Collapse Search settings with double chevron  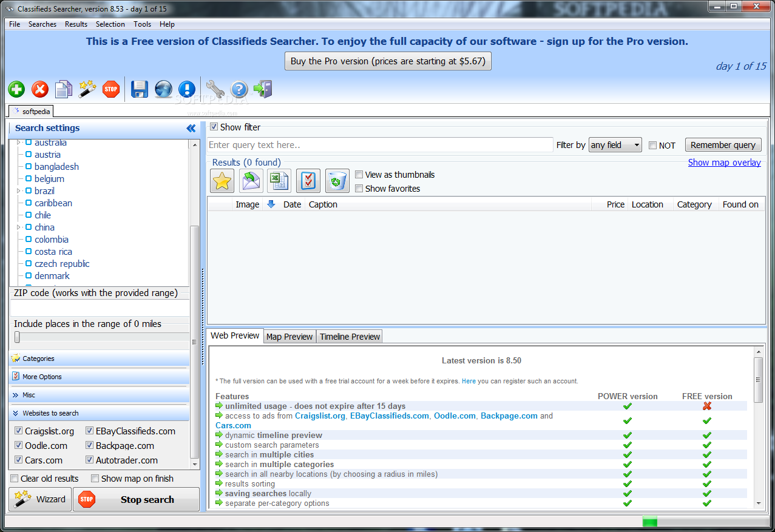click(191, 128)
